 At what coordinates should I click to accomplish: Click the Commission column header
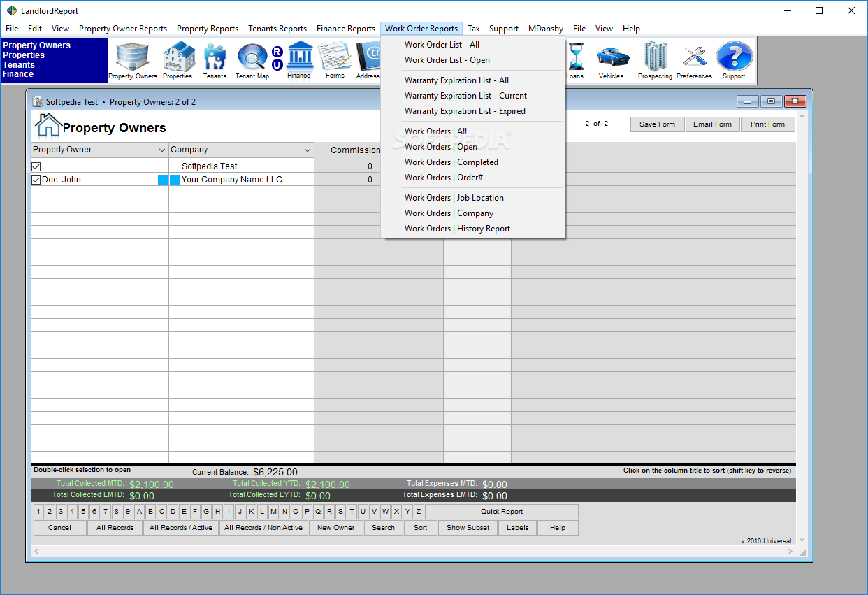click(x=355, y=150)
